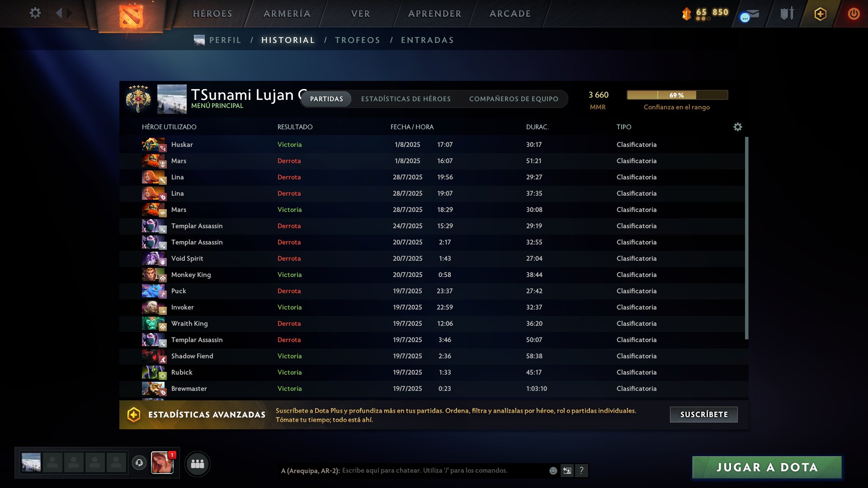
Task: Select COMPAÑEROS DE EQUIPO tab
Action: [514, 99]
